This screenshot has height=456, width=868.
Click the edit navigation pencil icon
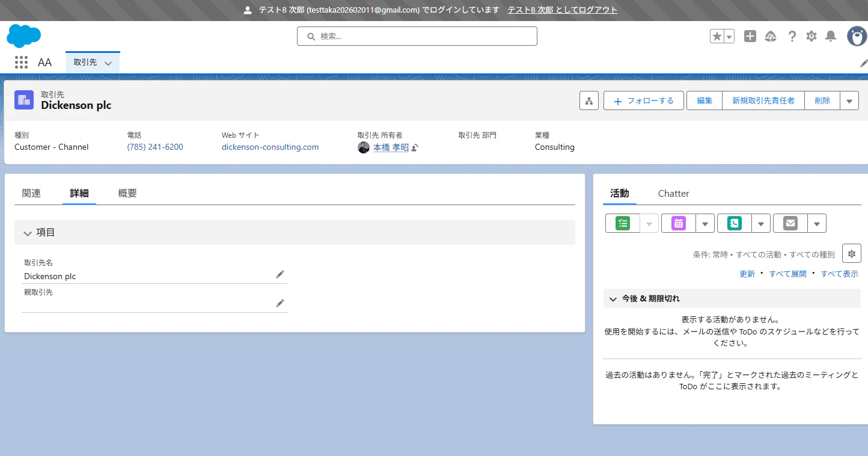864,63
